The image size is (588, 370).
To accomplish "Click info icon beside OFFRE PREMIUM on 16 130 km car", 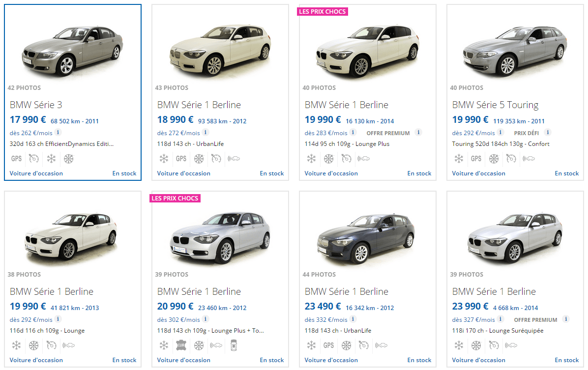I will pyautogui.click(x=418, y=132).
